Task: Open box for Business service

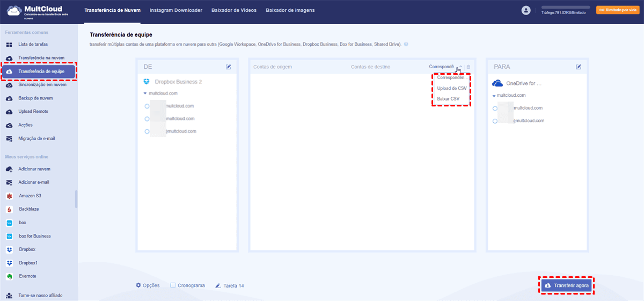Action: [35, 236]
